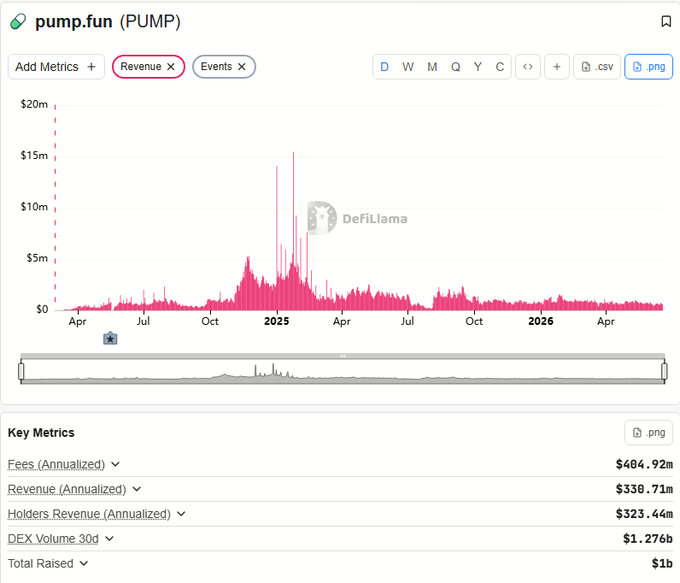Switch chart to Weekly grouping

[408, 67]
